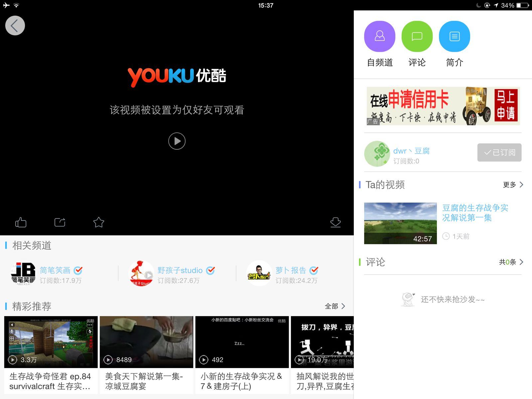Tap the back arrow button
This screenshot has width=532, height=399.
pos(15,26)
